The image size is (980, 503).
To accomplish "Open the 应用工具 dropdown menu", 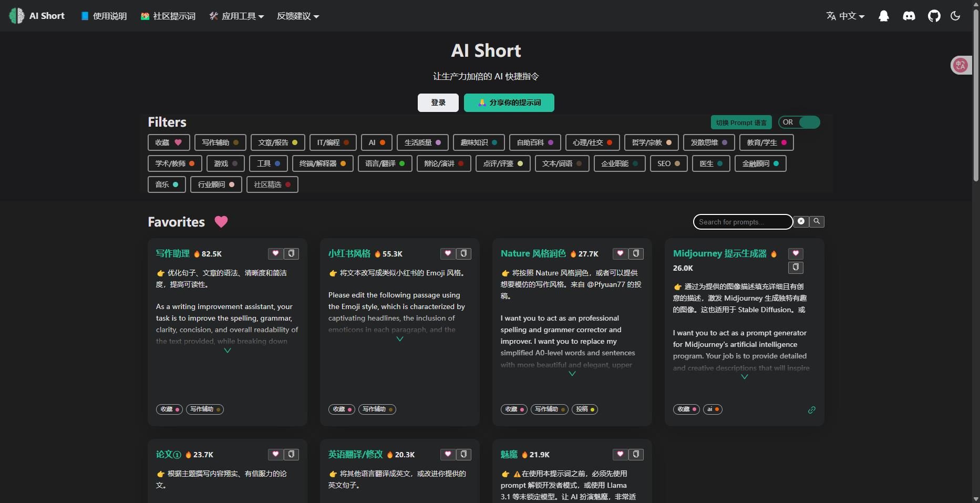I will coord(236,16).
